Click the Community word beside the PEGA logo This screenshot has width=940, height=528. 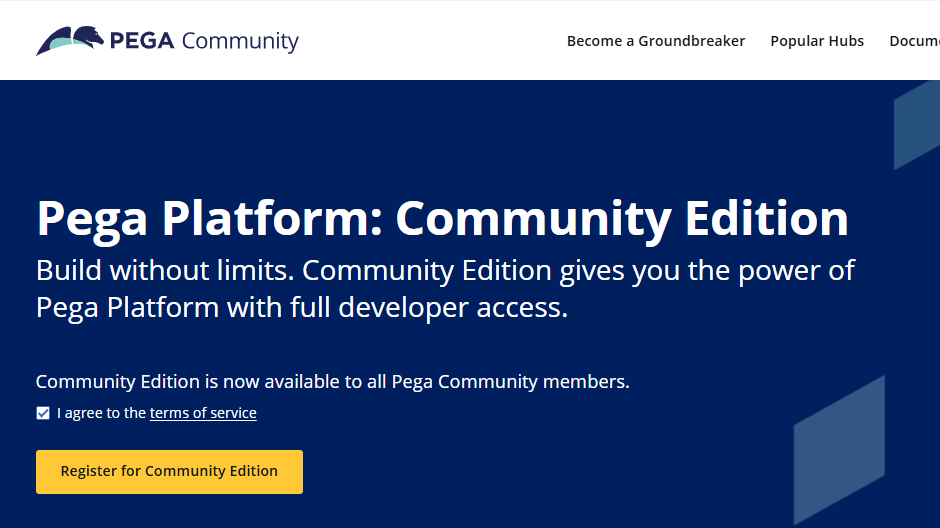240,41
